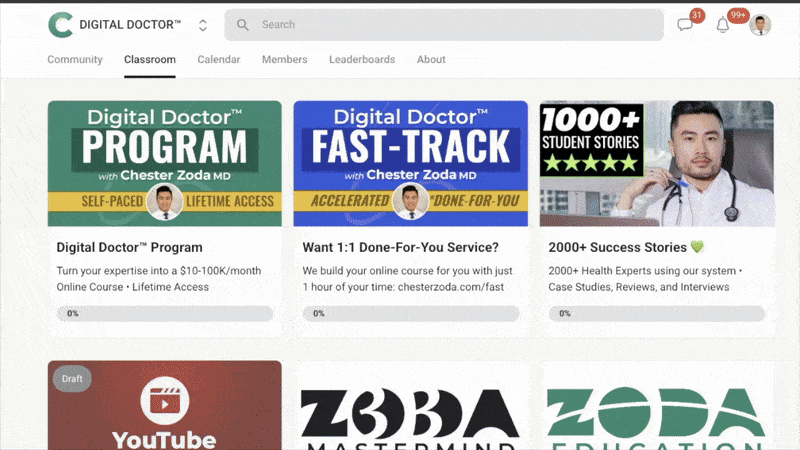Click the Draft badge on YouTube course
The width and height of the screenshot is (800, 450).
[x=72, y=379]
